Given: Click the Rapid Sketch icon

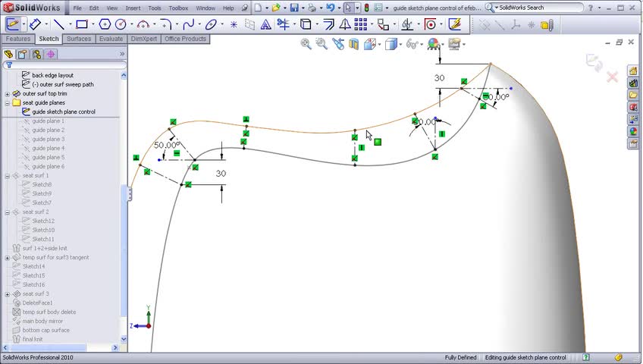Looking at the screenshot, I should tap(455, 24).
